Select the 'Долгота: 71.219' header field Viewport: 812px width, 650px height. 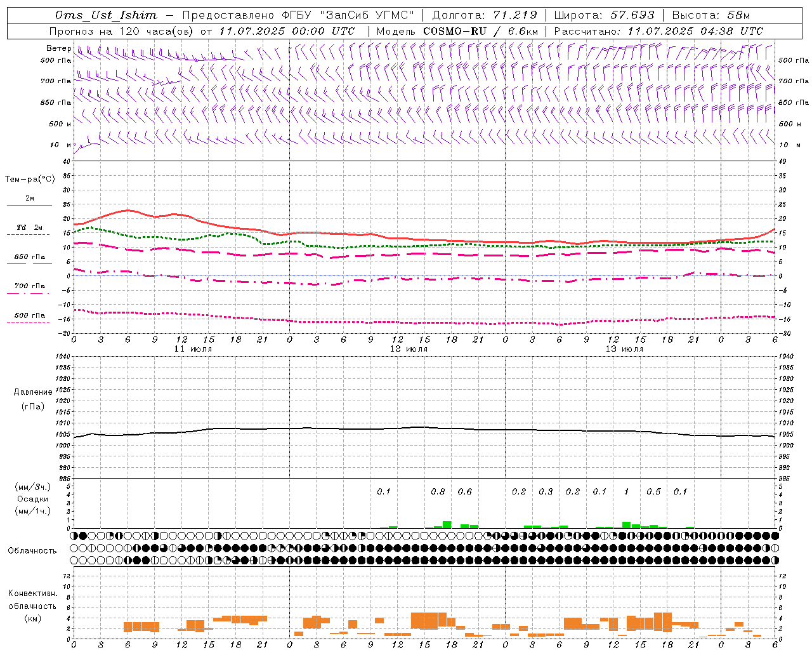pyautogui.click(x=485, y=15)
